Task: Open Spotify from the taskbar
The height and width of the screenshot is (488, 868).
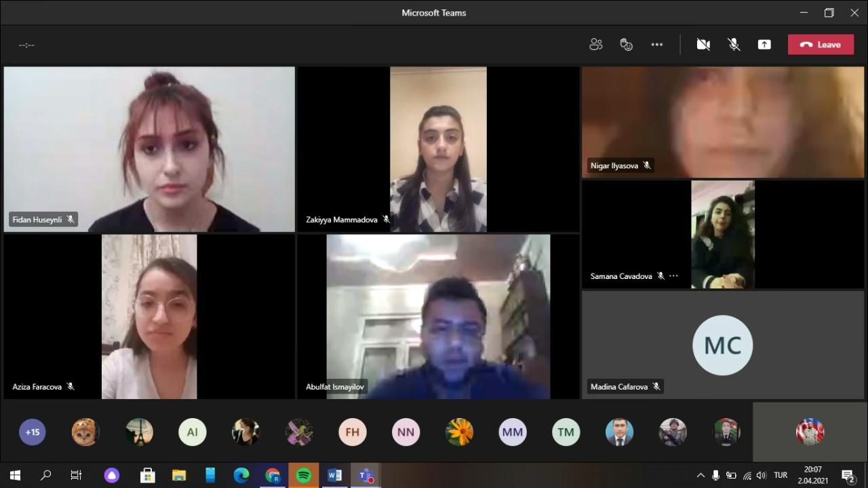Action: pyautogui.click(x=304, y=476)
